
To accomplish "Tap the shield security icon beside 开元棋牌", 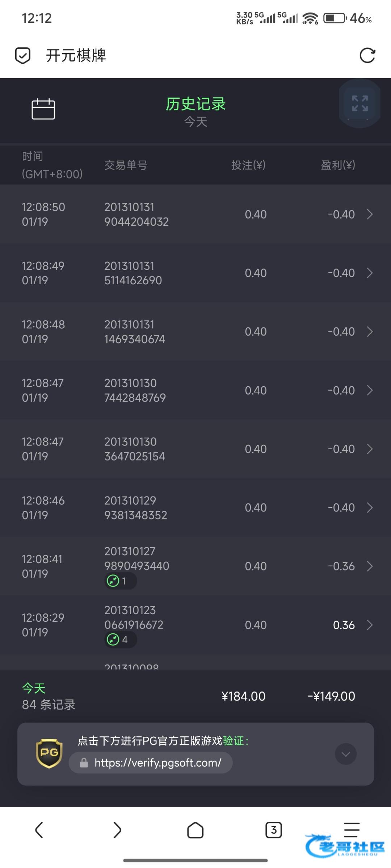I will pyautogui.click(x=22, y=56).
